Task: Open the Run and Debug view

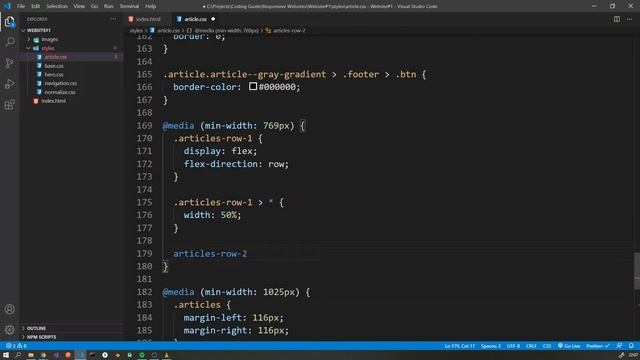Action: [x=9, y=84]
